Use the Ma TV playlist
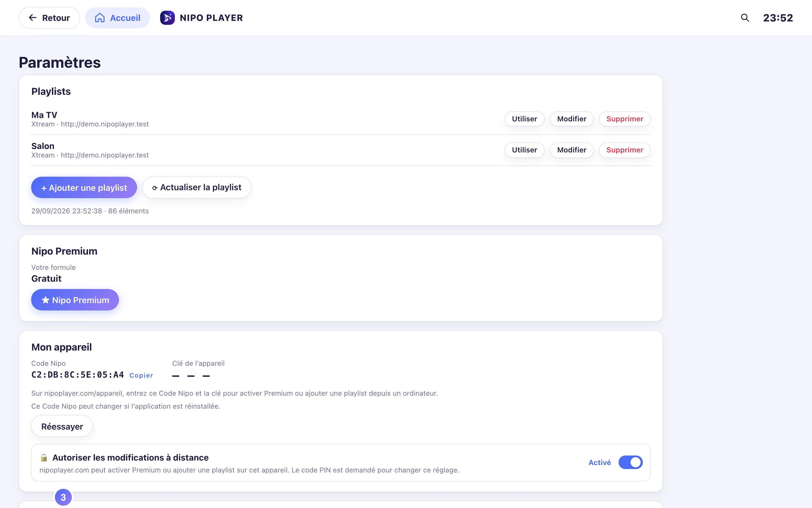The height and width of the screenshot is (508, 812). coord(524,119)
